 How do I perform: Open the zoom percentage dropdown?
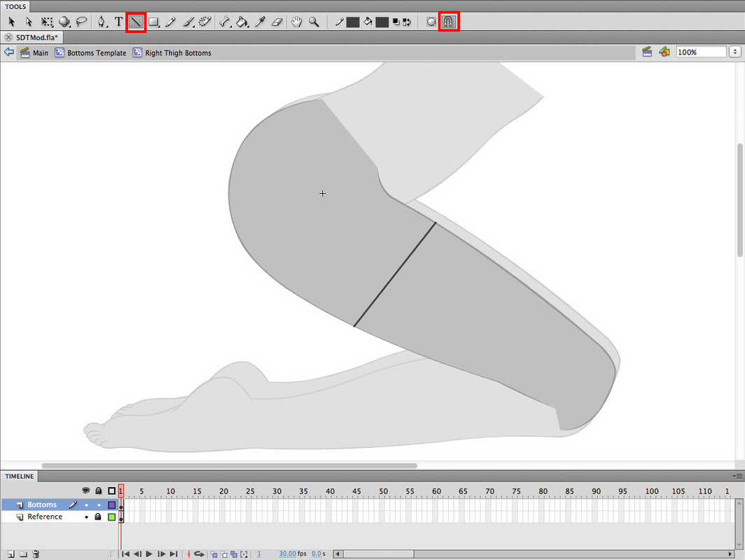[x=734, y=52]
